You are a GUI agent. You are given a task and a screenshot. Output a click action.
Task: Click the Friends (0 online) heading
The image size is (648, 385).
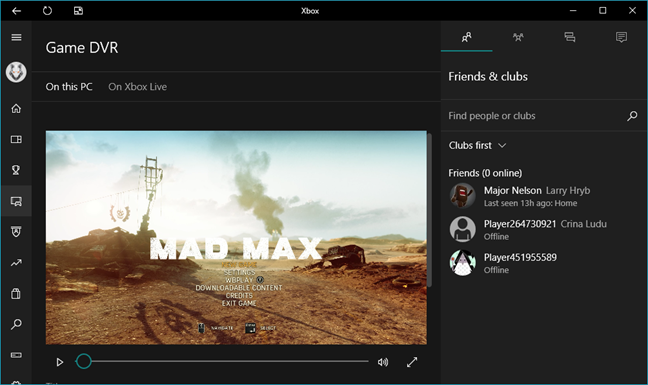tap(485, 173)
